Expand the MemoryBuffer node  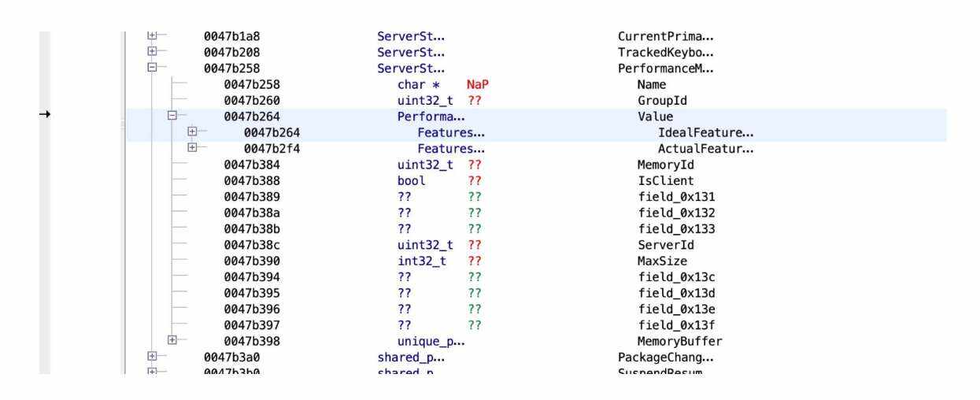click(x=173, y=340)
